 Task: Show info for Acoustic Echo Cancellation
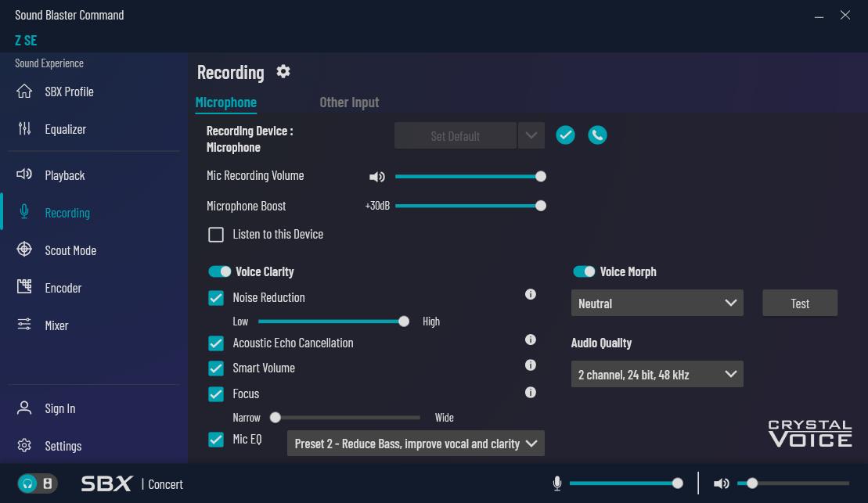(530, 340)
